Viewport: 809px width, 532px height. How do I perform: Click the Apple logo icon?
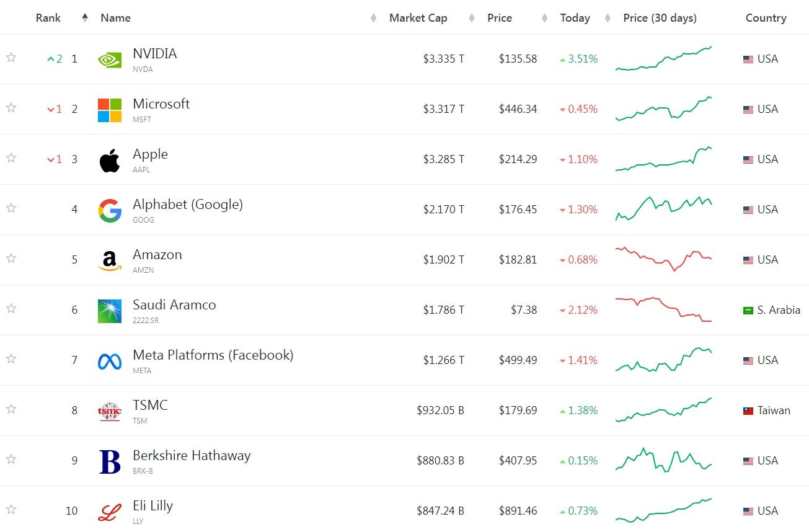click(110, 161)
